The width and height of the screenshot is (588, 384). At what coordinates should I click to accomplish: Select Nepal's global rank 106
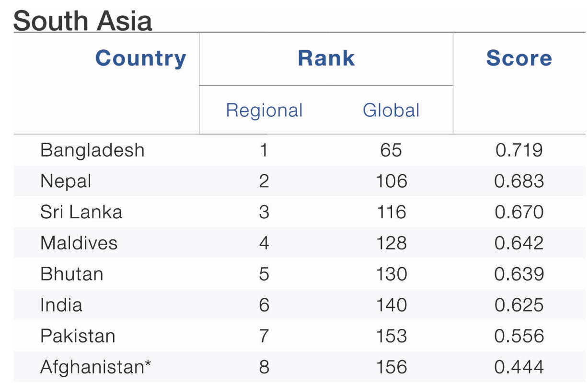pyautogui.click(x=392, y=181)
